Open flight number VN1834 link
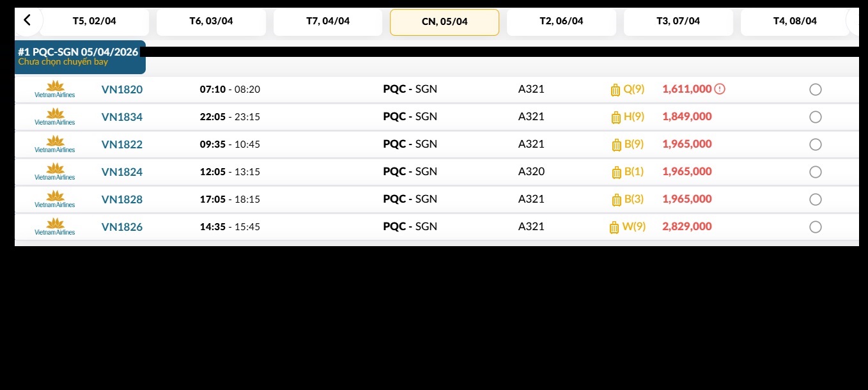The image size is (868, 390). 122,117
